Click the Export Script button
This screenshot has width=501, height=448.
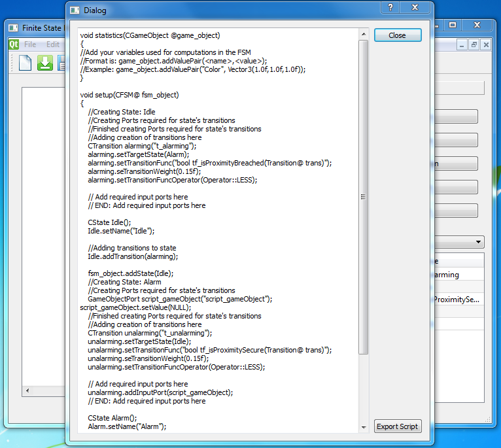coord(397,426)
